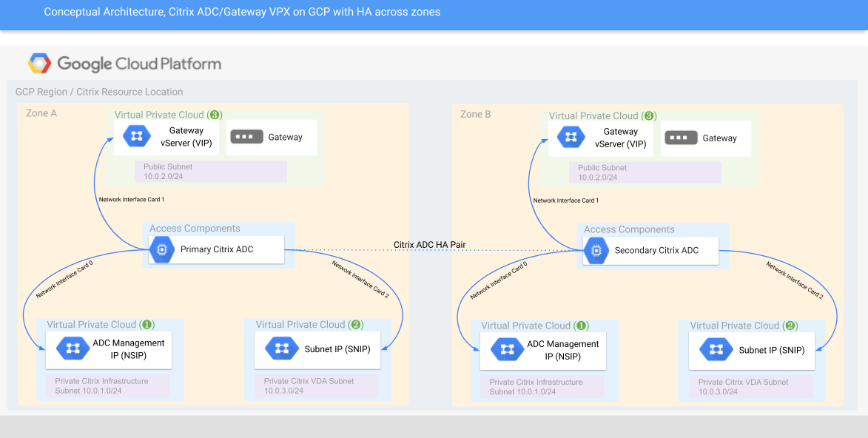Click Zone A ADC Management IP (NSIP) text

(x=129, y=348)
